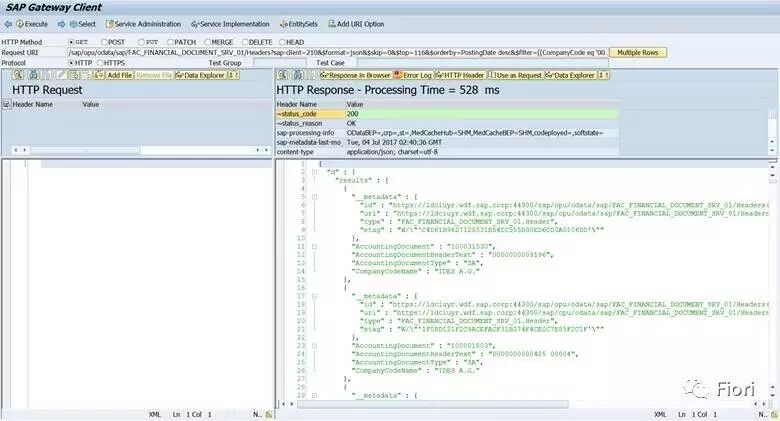Click the up/down arrows icon in HTTP Request toolbar
The image size is (780, 421).
click(234, 75)
